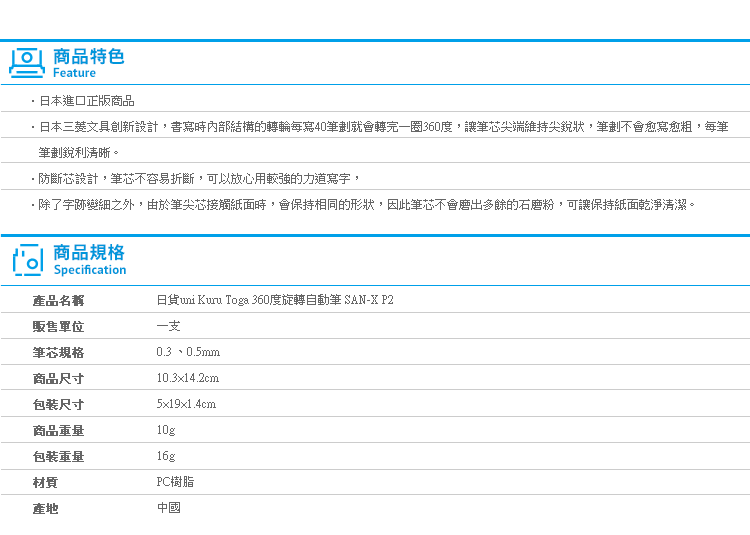Viewport: 750px width, 535px height.
Task: Select the 商品規格 heading
Action: [89, 252]
